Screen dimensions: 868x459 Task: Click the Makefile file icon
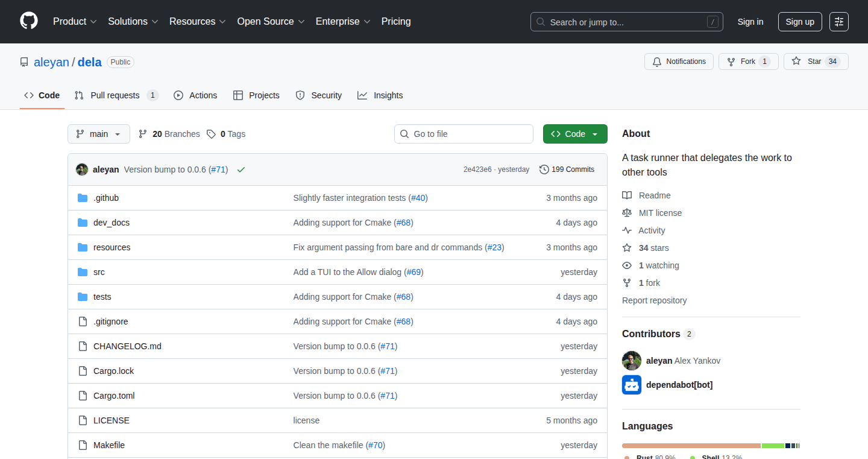(x=83, y=445)
